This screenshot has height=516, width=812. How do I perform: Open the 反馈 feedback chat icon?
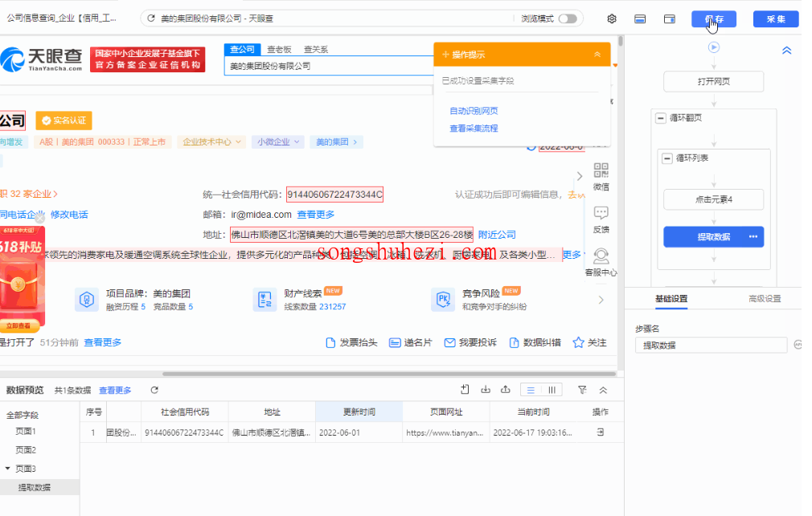601,213
